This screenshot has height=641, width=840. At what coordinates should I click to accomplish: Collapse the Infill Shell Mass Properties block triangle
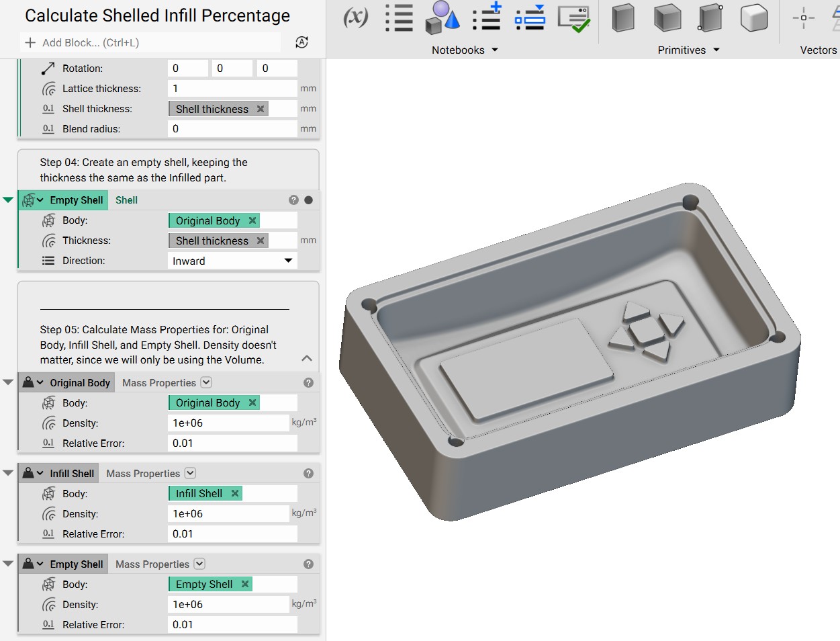[x=8, y=473]
